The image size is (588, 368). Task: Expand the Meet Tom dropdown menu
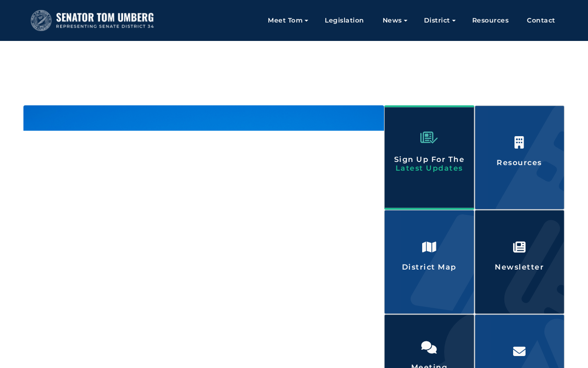pyautogui.click(x=288, y=20)
